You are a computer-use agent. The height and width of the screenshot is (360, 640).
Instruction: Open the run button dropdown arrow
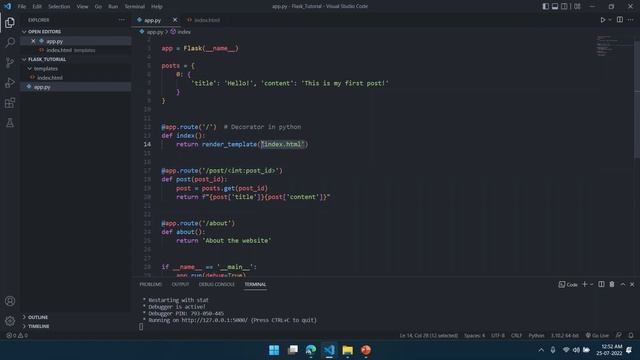610,20
